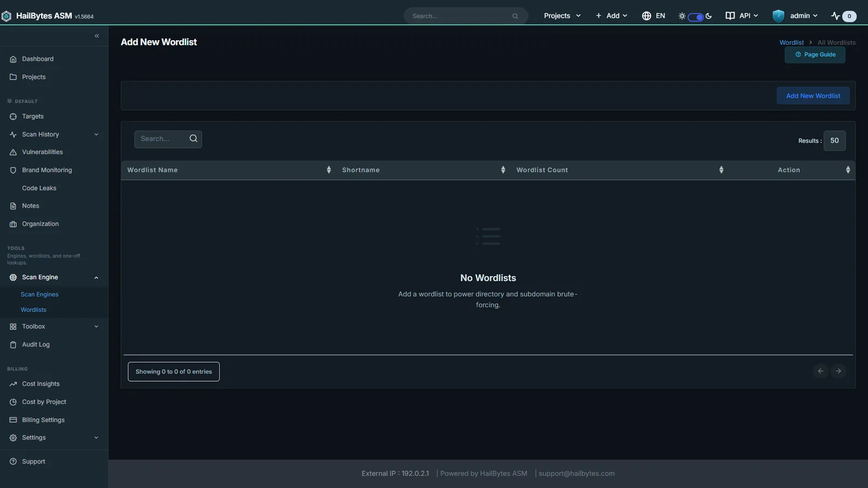Click the Toolbox grid icon
Screen dimensions: 868x488
point(13,326)
